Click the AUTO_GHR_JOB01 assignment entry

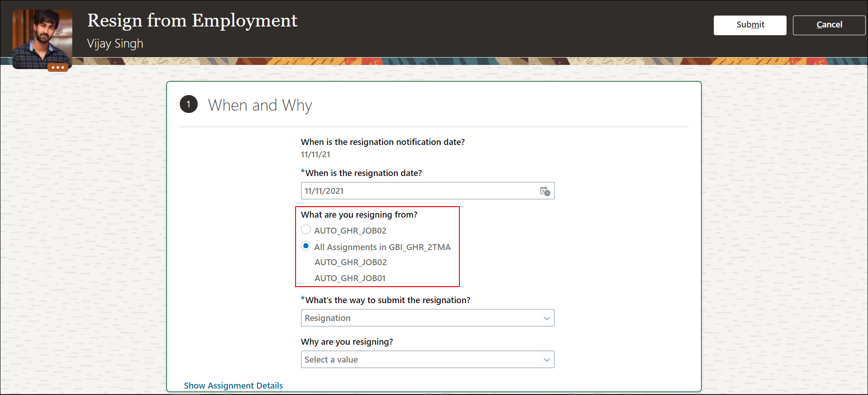pyautogui.click(x=350, y=278)
